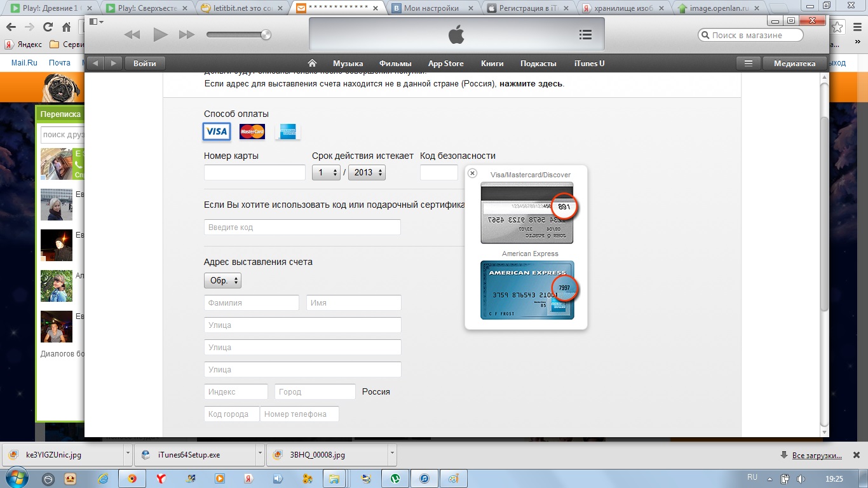The image size is (868, 488).
Task: Open the expiry month dropdown
Action: (x=326, y=172)
